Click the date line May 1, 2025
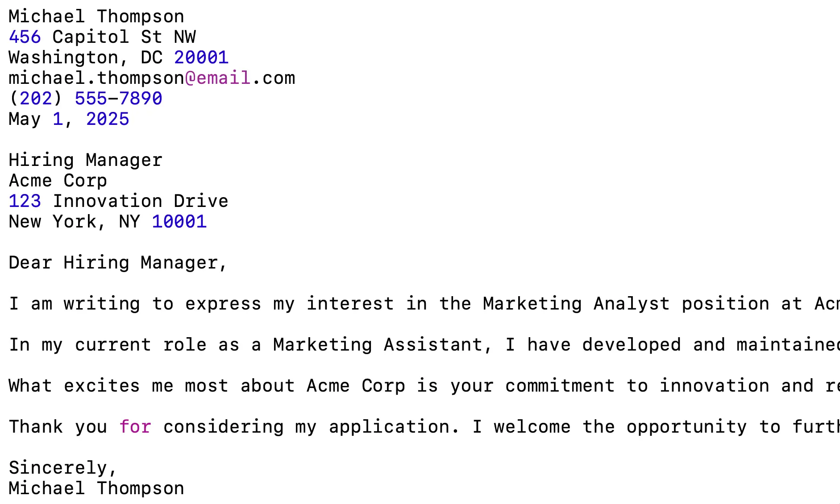This screenshot has width=840, height=504. 69,119
